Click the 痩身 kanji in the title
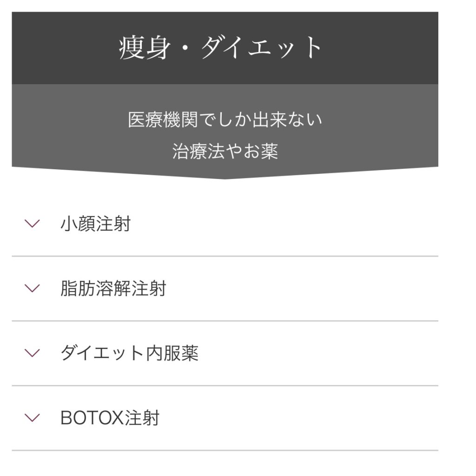Image resolution: width=476 pixels, height=476 pixels. pyautogui.click(x=145, y=48)
